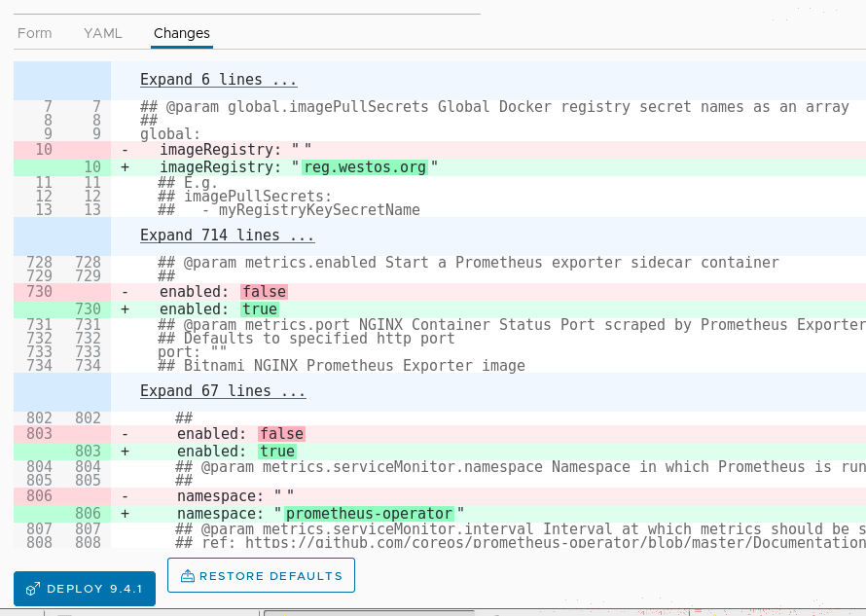Image resolution: width=866 pixels, height=616 pixels.
Task: Click the github.com prometheus-operator ref line
Action: tap(521, 542)
